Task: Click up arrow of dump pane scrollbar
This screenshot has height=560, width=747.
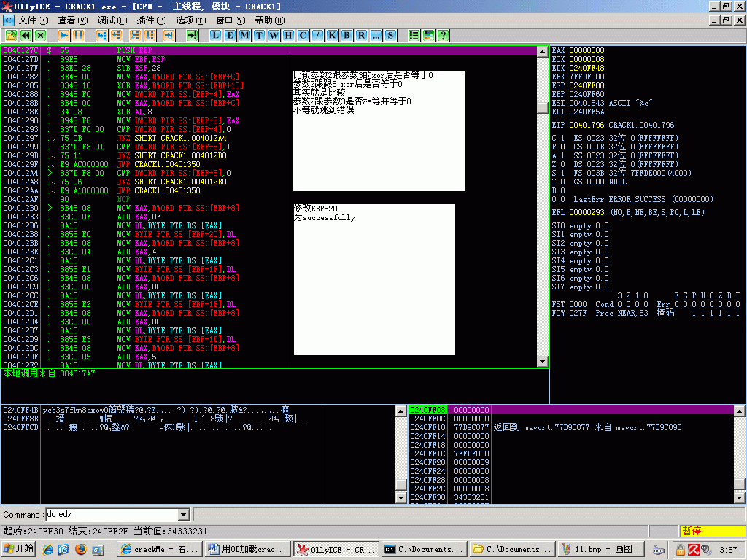Action: 401,411
